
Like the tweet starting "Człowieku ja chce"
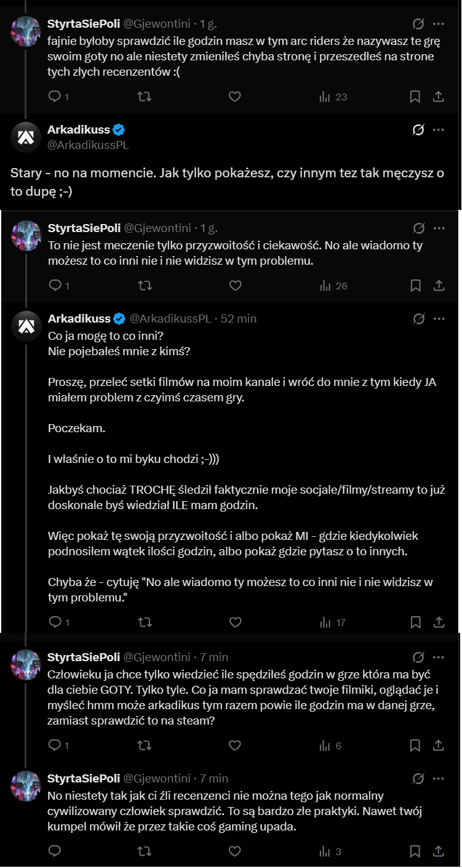(234, 745)
